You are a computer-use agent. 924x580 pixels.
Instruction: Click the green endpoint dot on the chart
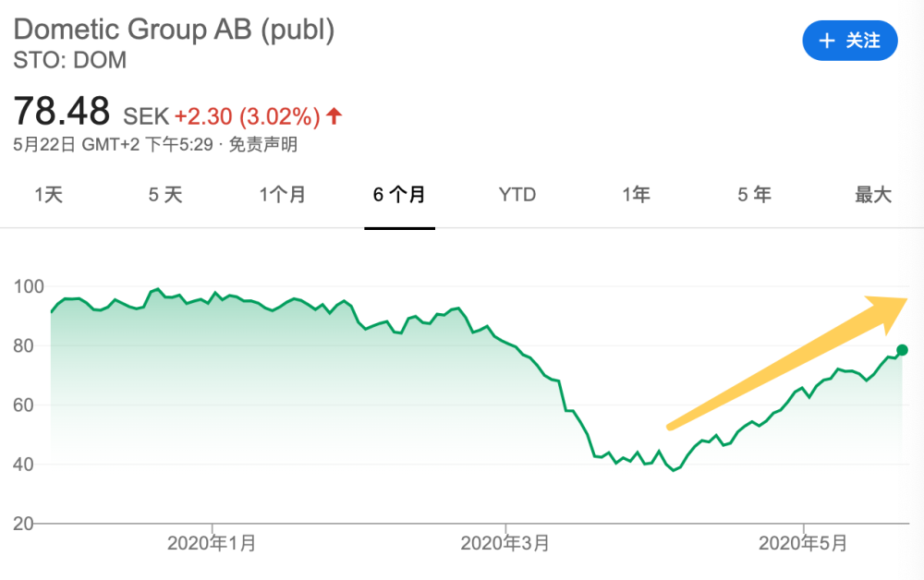pyautogui.click(x=903, y=350)
